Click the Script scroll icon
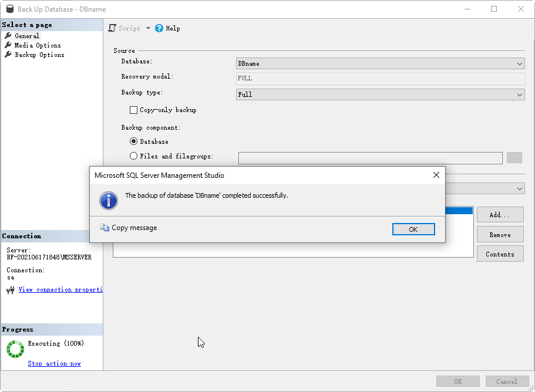 (112, 28)
